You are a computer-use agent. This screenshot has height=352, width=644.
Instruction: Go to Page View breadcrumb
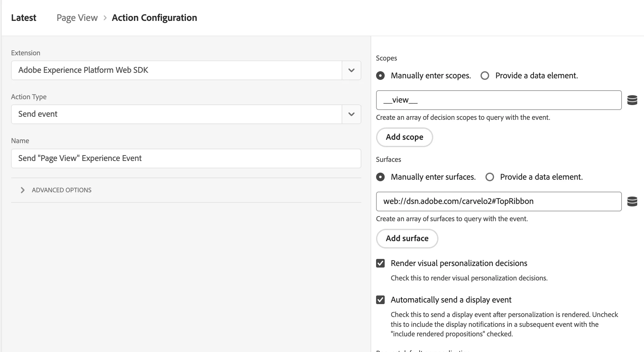[77, 18]
